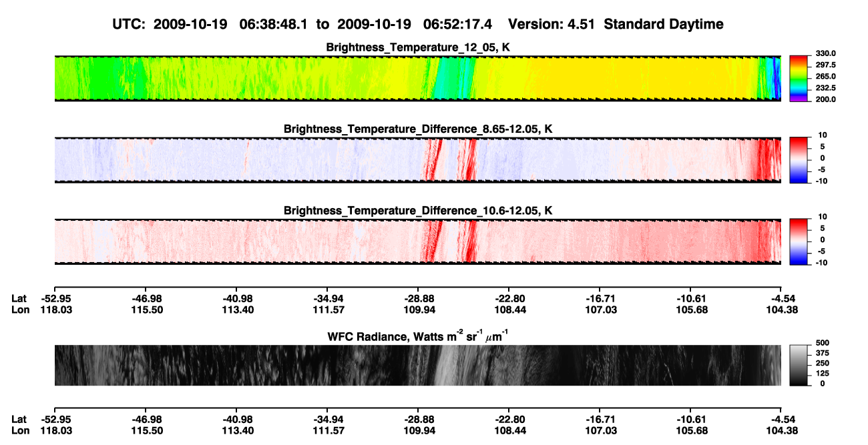Click the grayscale colorbar of WFC Radiance
Viewport: 868px width, 445px height.
pos(799,365)
